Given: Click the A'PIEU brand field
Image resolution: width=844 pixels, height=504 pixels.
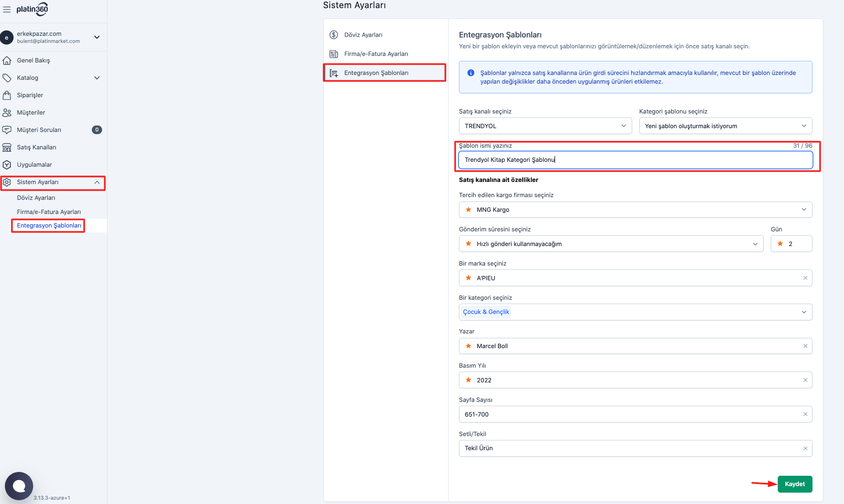Looking at the screenshot, I should [x=635, y=278].
